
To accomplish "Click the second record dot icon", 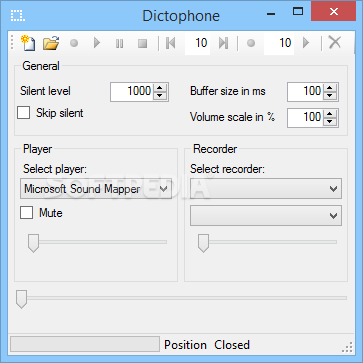I will 251,43.
